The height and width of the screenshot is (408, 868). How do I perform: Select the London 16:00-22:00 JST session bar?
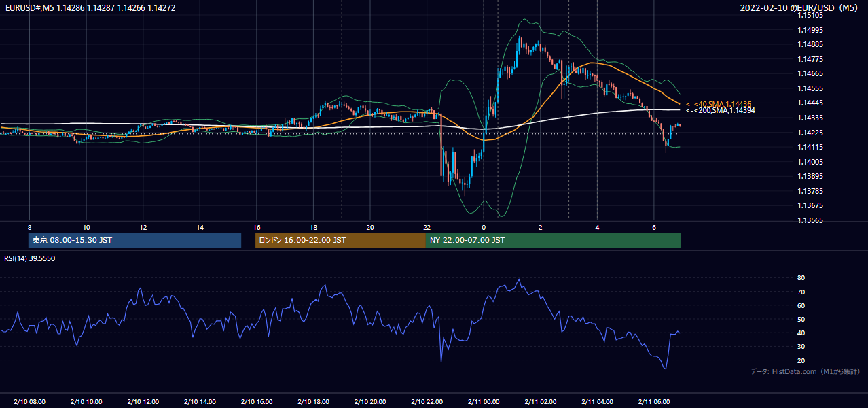[x=340, y=240]
